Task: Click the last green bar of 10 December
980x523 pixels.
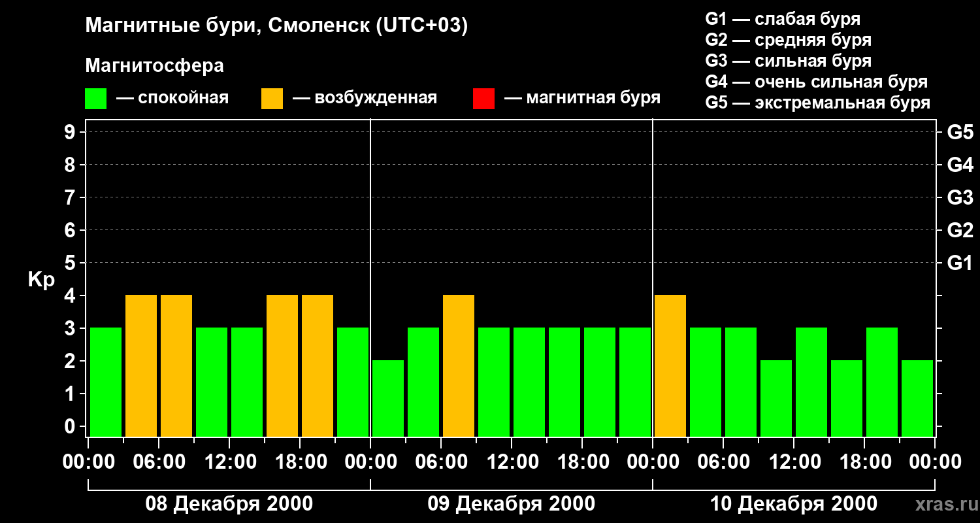Action: click(917, 398)
